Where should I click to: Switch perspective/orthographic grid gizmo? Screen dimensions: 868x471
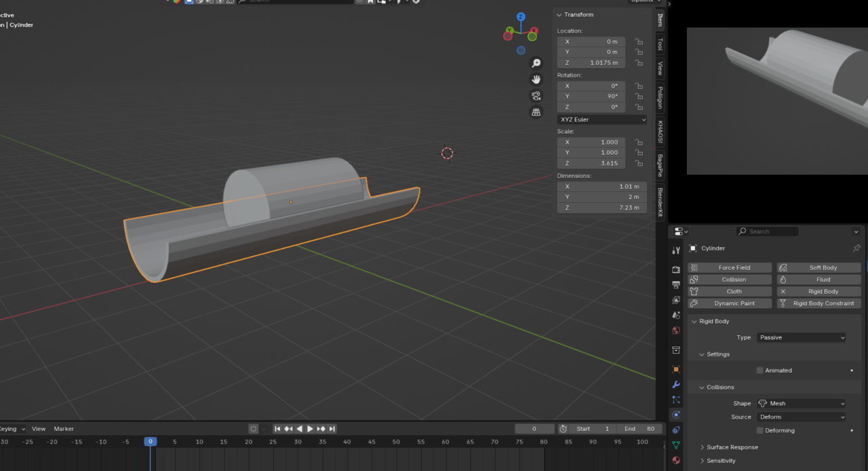[536, 112]
